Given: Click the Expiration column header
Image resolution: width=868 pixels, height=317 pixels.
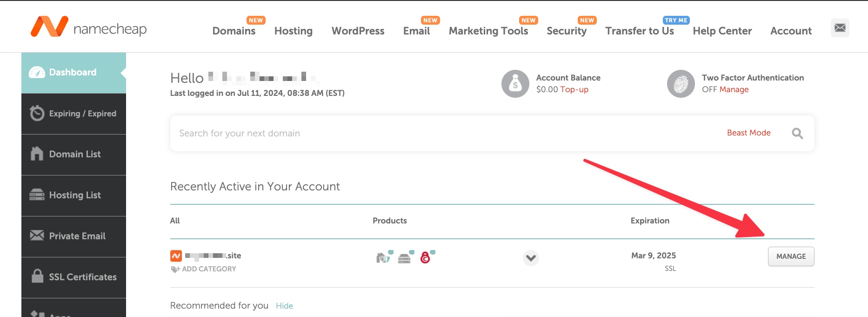Looking at the screenshot, I should pos(650,221).
